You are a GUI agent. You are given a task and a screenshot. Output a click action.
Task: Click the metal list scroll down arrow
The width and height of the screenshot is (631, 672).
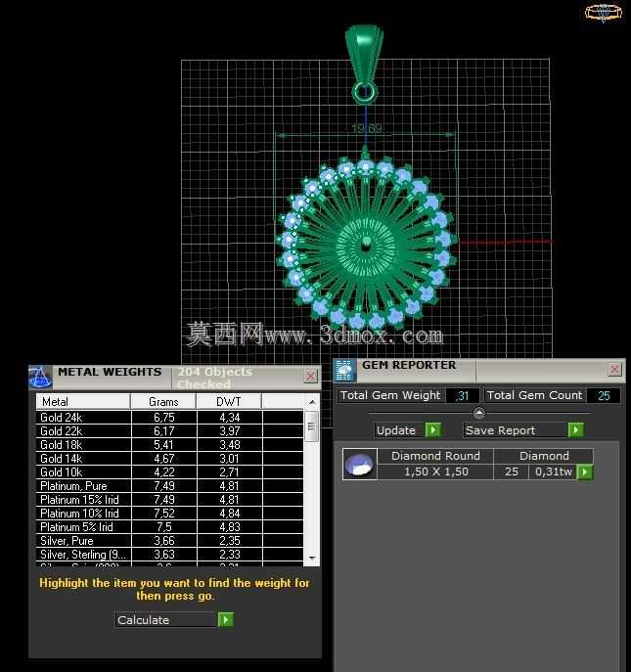(312, 558)
